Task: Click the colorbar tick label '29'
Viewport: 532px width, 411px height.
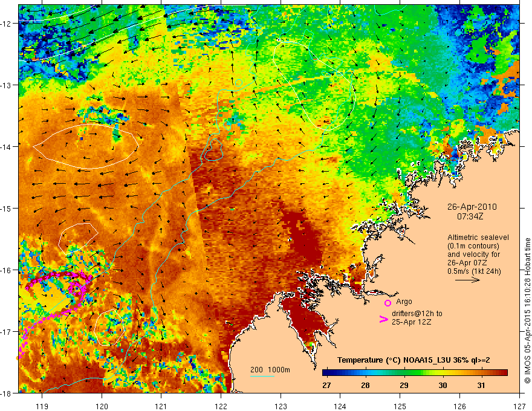Action: [404, 385]
